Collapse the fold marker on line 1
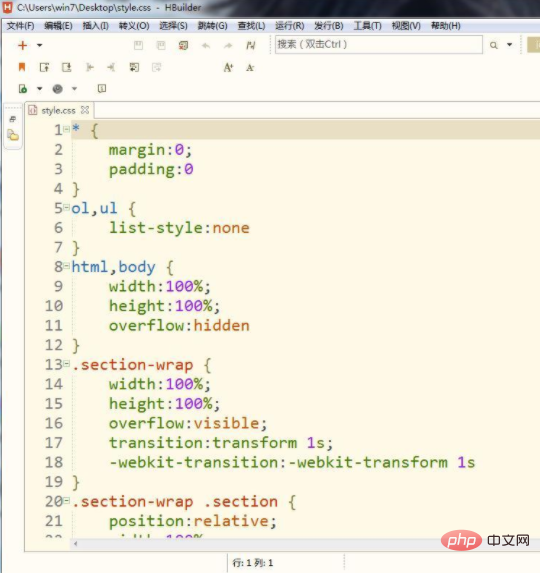The image size is (540, 573). click(x=66, y=129)
